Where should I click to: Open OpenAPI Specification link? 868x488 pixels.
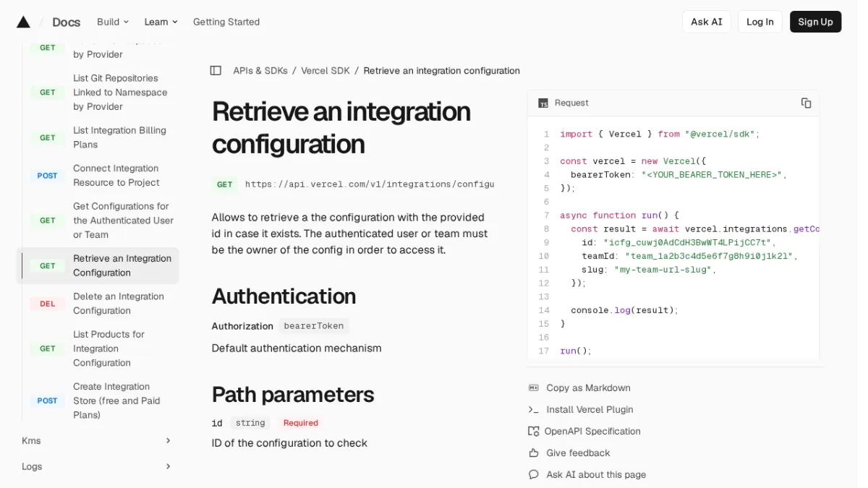coord(592,432)
